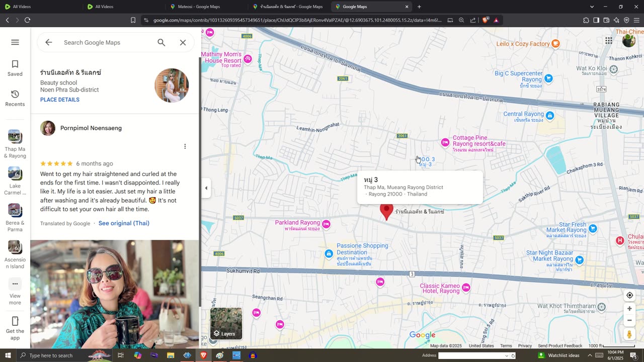Open PLACE DETAILS link
This screenshot has width=644, height=362.
click(x=60, y=100)
